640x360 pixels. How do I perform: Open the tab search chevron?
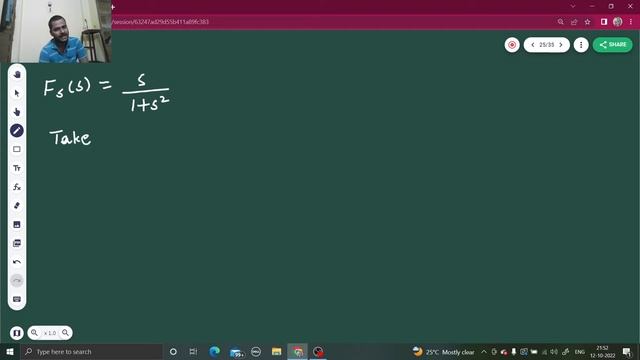point(573,6)
